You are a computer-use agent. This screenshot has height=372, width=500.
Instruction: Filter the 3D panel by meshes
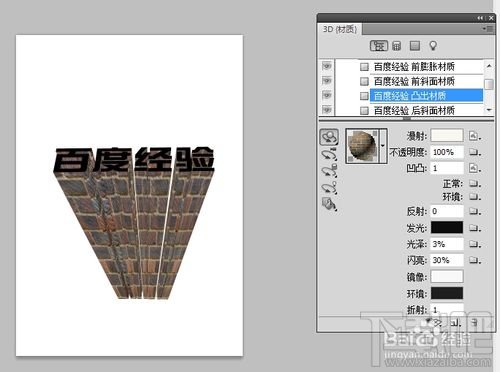click(x=396, y=46)
